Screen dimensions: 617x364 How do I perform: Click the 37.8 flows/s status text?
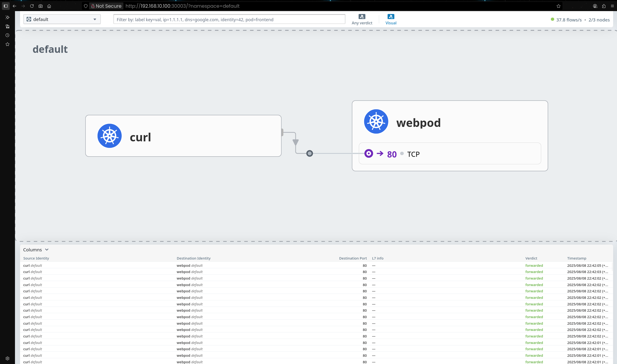(x=569, y=20)
